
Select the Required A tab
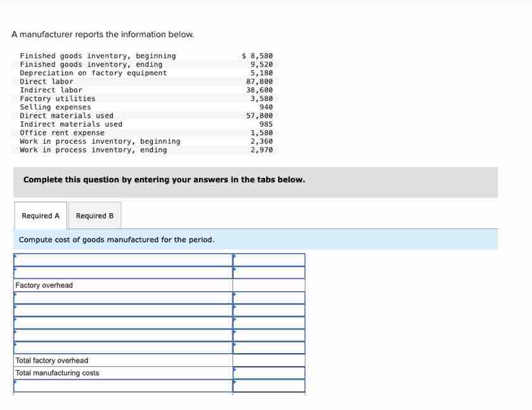click(x=41, y=216)
